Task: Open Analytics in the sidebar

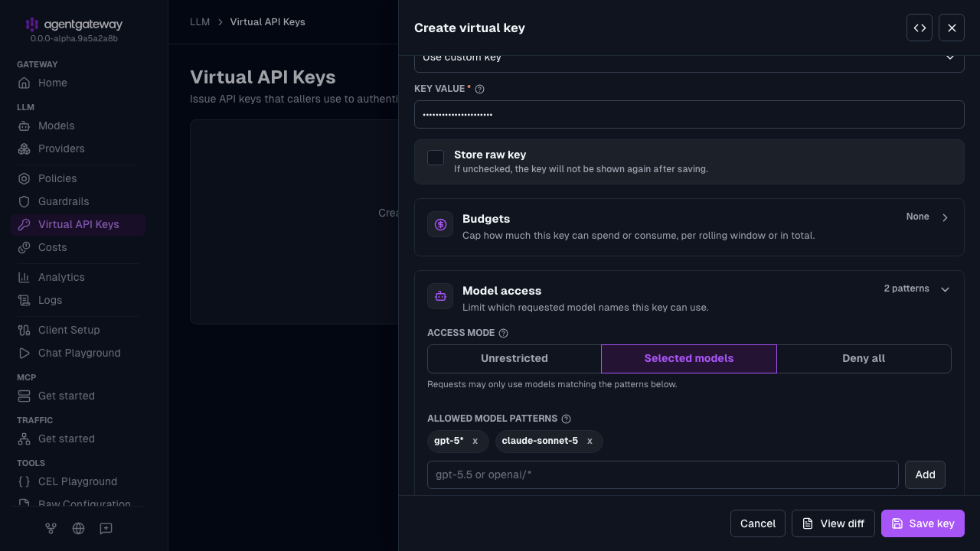Action: 78,277
